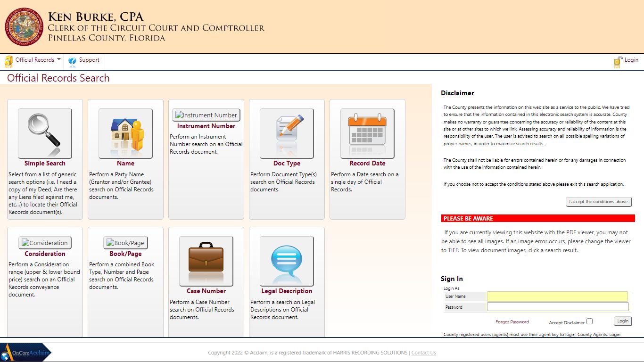This screenshot has width=644, height=362.
Task: Select the Book/Page image button
Action: (125, 243)
